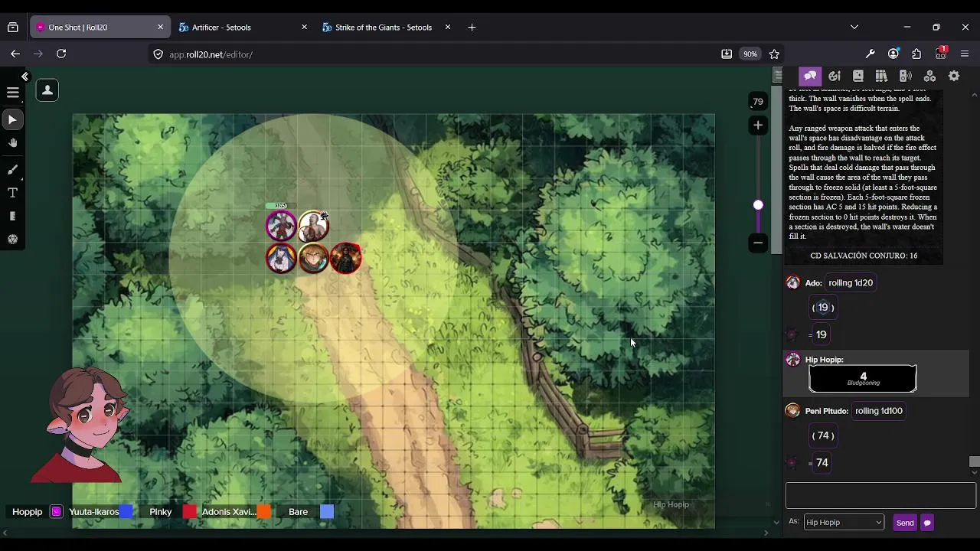The image size is (980, 551).
Task: Close the One Shot Roll20 tab
Action: click(x=160, y=28)
